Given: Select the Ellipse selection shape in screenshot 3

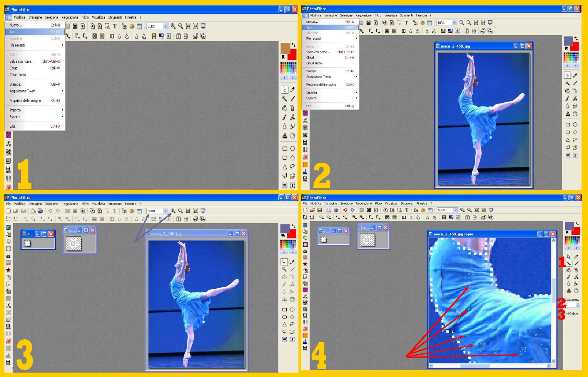Looking at the screenshot, I should (292, 309).
